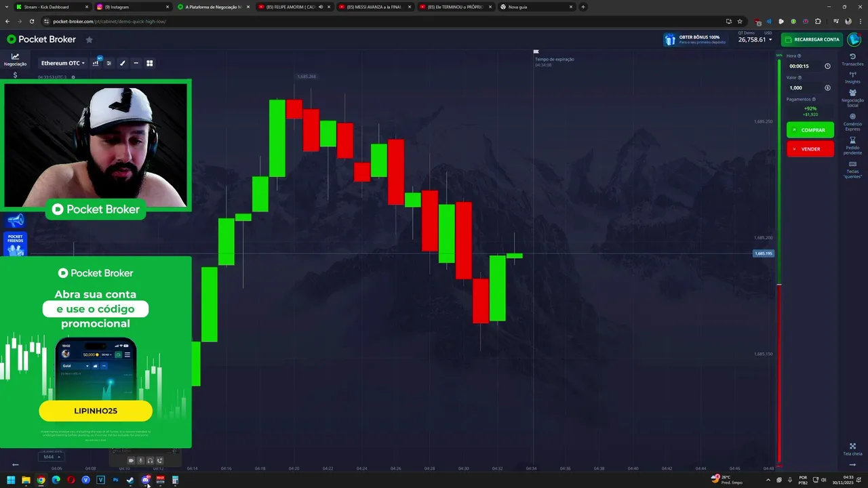Click the dollar icon next to Valor amount
The height and width of the screenshot is (488, 868).
pyautogui.click(x=827, y=87)
